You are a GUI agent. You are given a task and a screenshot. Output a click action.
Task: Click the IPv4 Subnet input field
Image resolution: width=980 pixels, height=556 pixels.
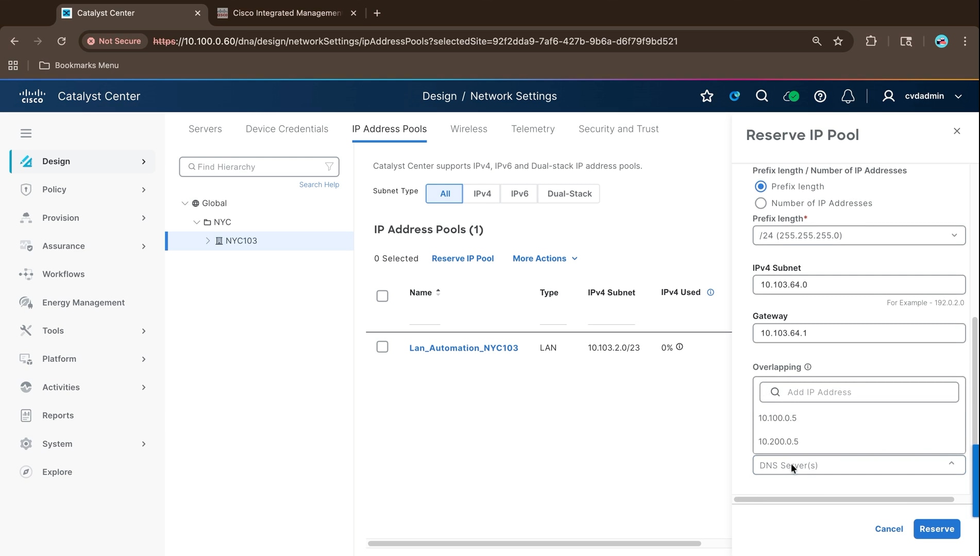click(x=859, y=285)
